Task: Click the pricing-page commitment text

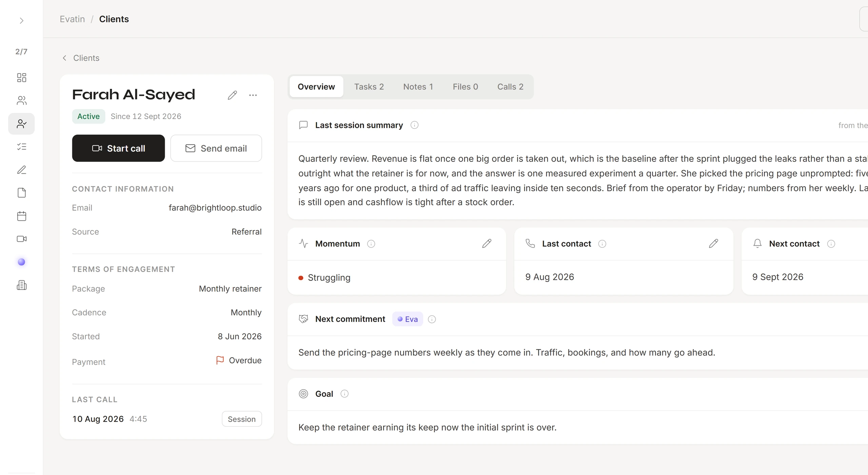Action: [507, 353]
